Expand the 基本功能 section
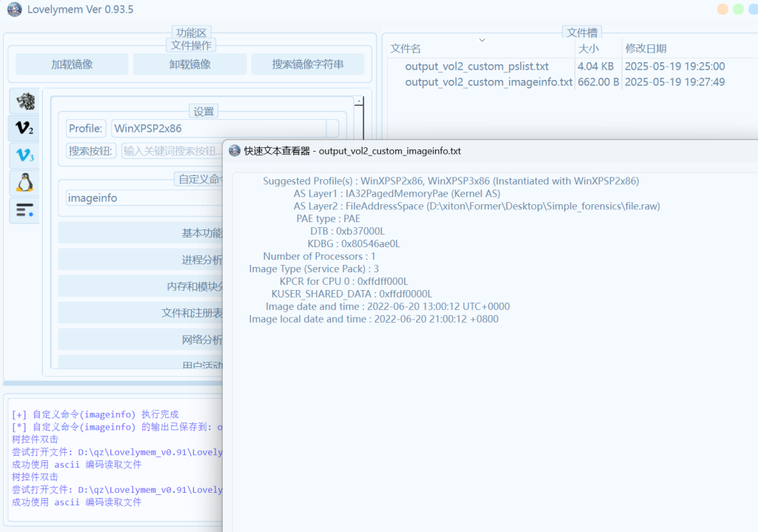This screenshot has height=532, width=758. coord(202,233)
